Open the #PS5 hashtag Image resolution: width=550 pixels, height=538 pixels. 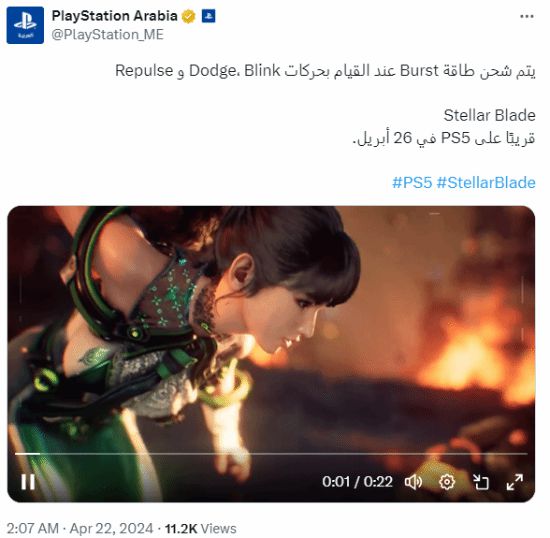[412, 183]
